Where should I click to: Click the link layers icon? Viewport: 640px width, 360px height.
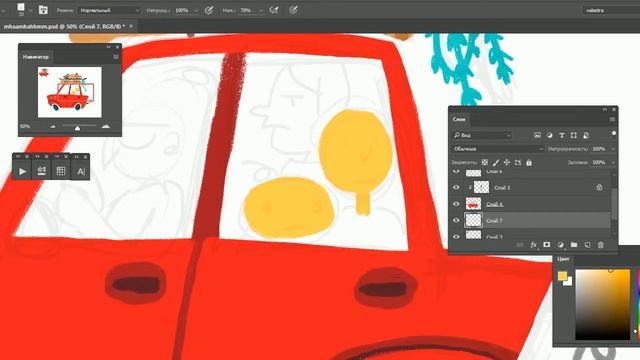520,245
